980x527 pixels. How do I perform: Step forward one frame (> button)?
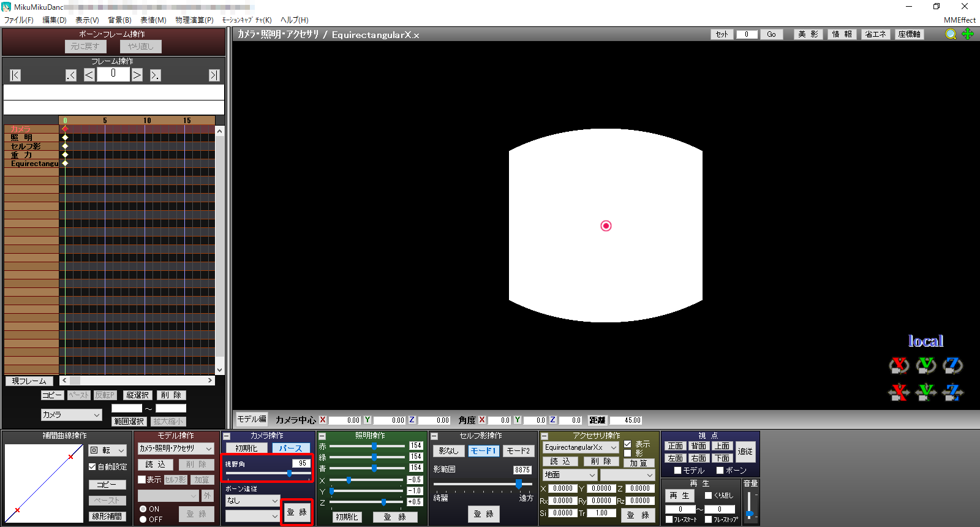[137, 75]
